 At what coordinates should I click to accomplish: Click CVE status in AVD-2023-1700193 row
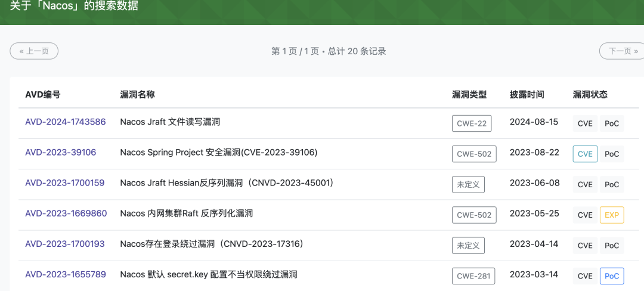coord(585,246)
